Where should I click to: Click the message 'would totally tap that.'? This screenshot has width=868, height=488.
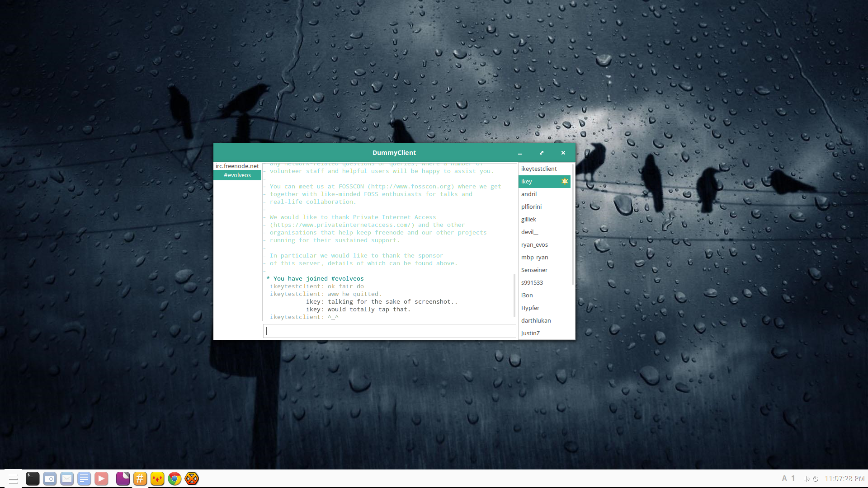[x=369, y=310]
